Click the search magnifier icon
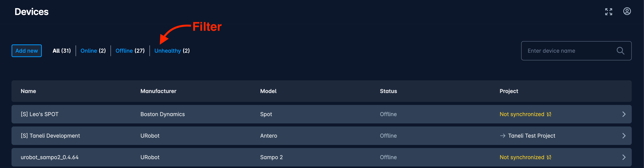 tap(620, 51)
